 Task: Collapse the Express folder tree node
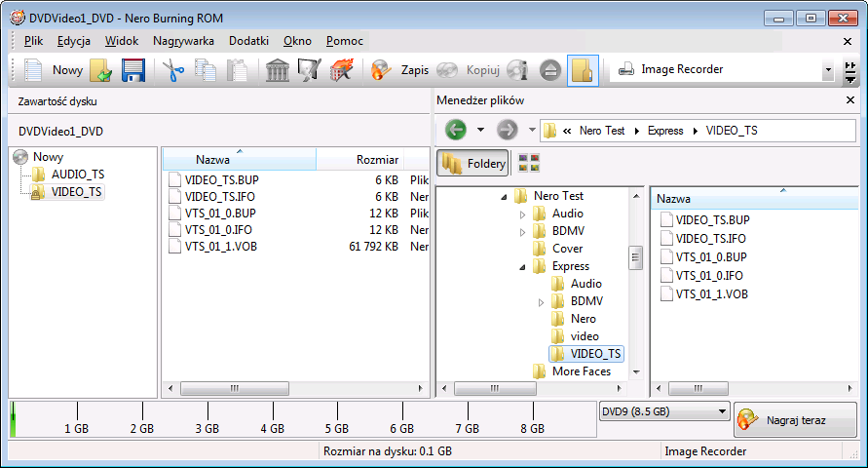click(x=522, y=267)
